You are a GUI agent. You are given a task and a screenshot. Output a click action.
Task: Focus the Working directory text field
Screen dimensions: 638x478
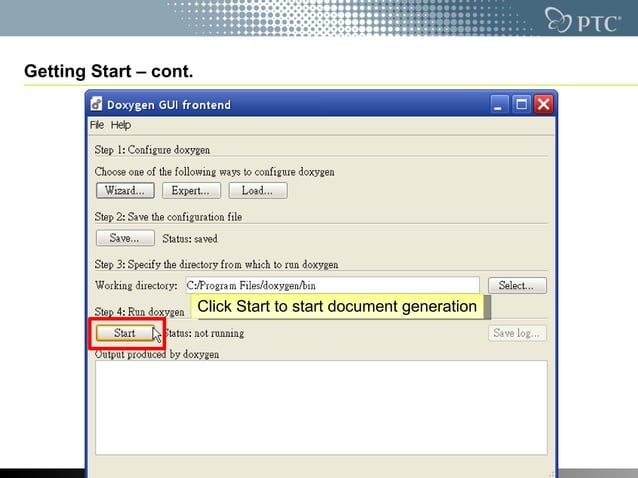coord(332,285)
